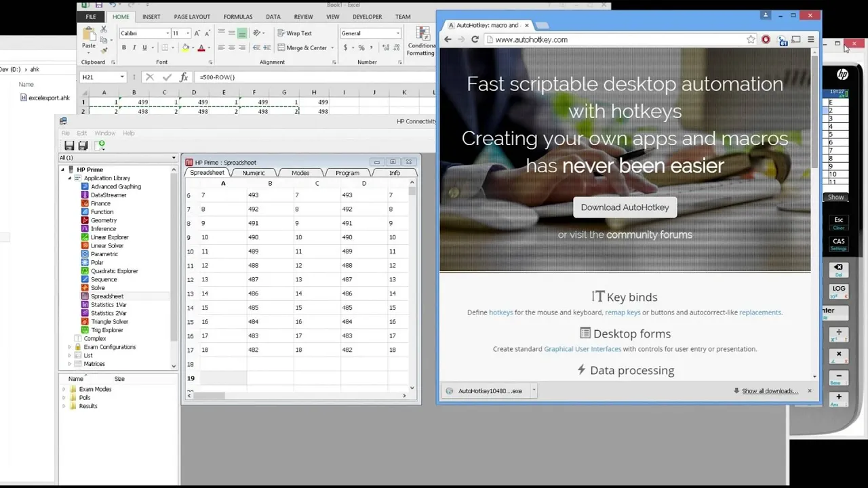Click the CAS key on HP calculator emulator
The image size is (868, 488).
(x=839, y=243)
